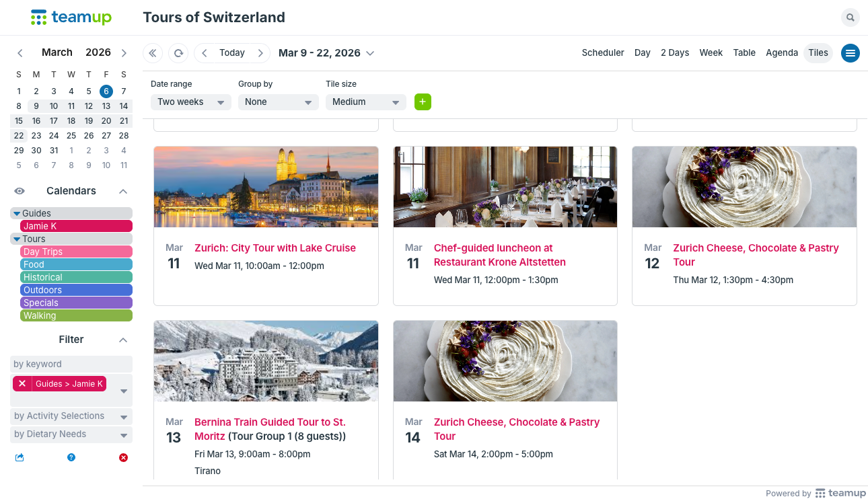This screenshot has width=868, height=501.
Task: Click the double-left collapse sidebar icon
Action: 153,53
